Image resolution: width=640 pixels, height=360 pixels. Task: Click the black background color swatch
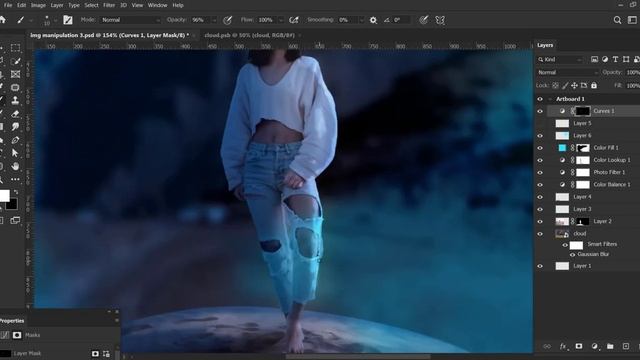click(12, 204)
